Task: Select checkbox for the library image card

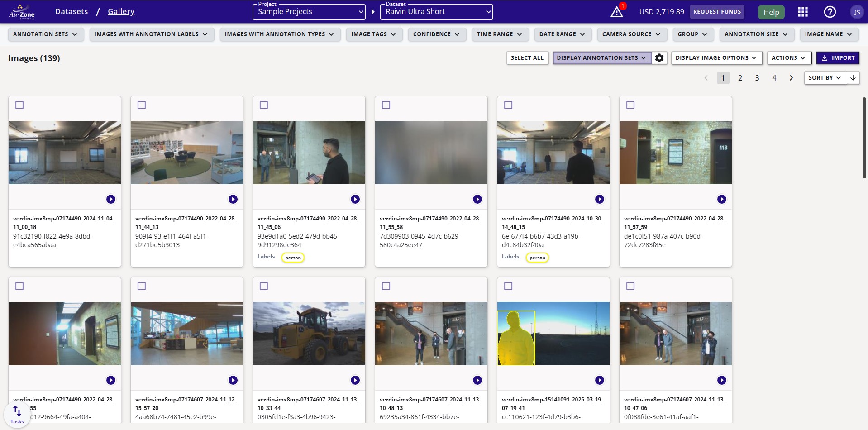Action: point(142,105)
